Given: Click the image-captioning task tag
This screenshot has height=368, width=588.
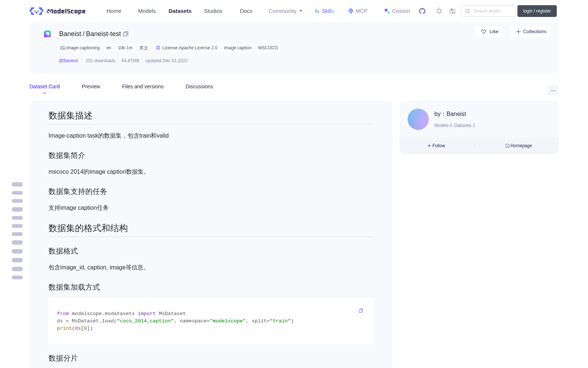Looking at the screenshot, I should [80, 48].
